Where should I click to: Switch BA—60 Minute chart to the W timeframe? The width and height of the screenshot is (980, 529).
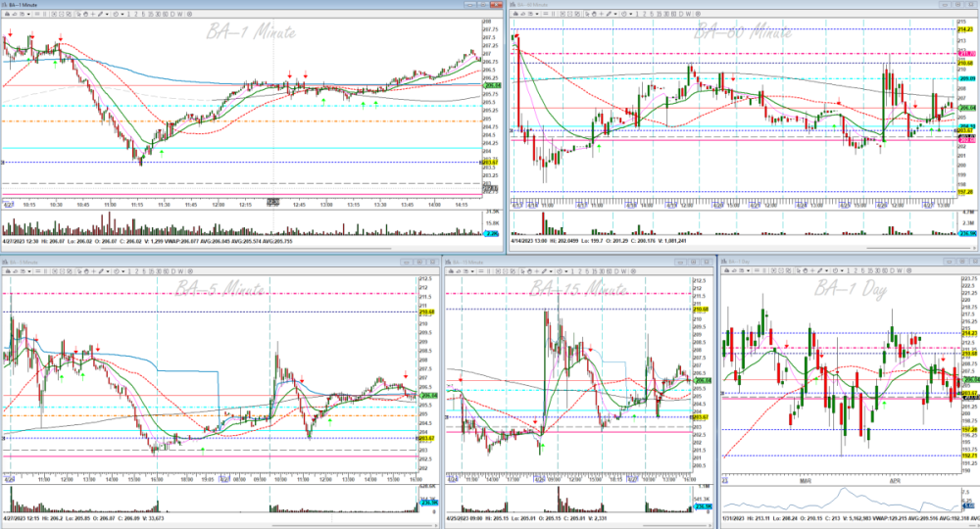[688, 14]
